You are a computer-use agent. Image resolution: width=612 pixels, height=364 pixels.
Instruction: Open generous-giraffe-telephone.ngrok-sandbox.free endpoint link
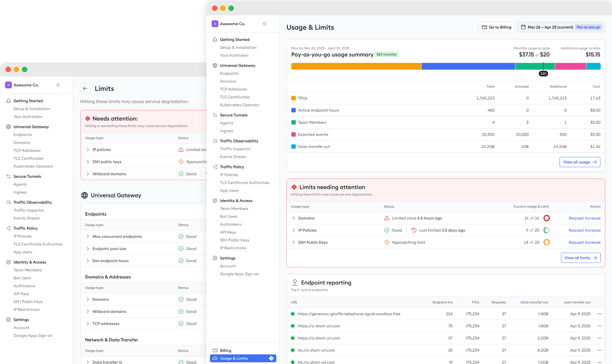click(349, 314)
